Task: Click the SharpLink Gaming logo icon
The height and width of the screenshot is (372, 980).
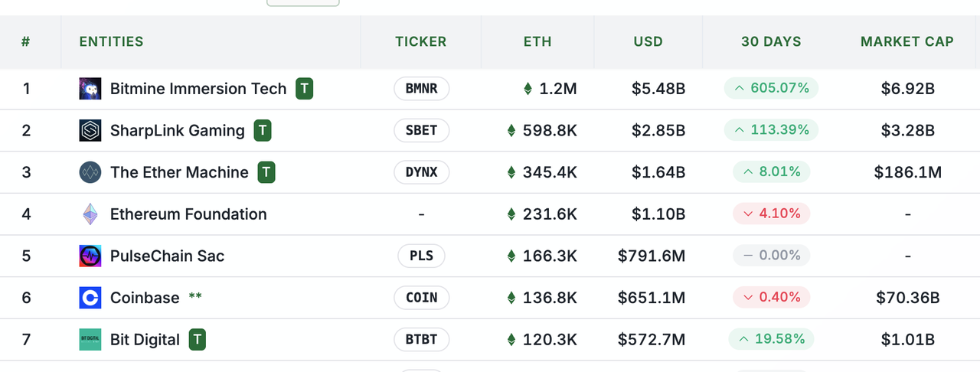Action: pyautogui.click(x=90, y=130)
